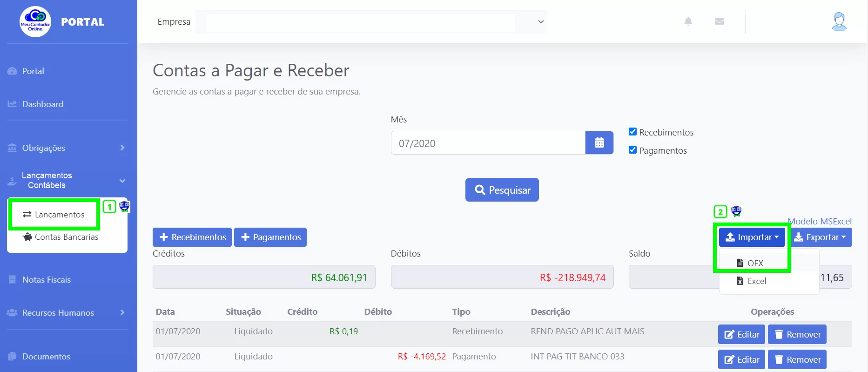Viewport: 868px width, 372px height.
Task: Open the Modelo MSExcel link
Action: (820, 222)
